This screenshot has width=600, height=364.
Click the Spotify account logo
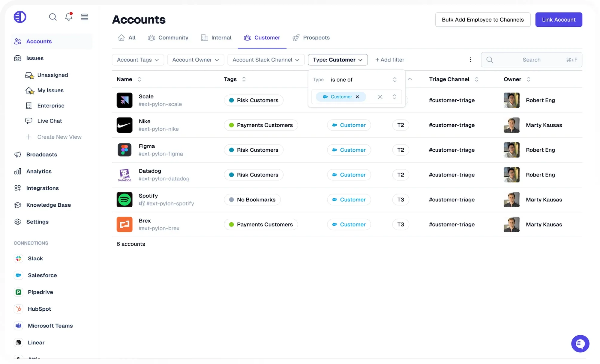click(x=124, y=200)
